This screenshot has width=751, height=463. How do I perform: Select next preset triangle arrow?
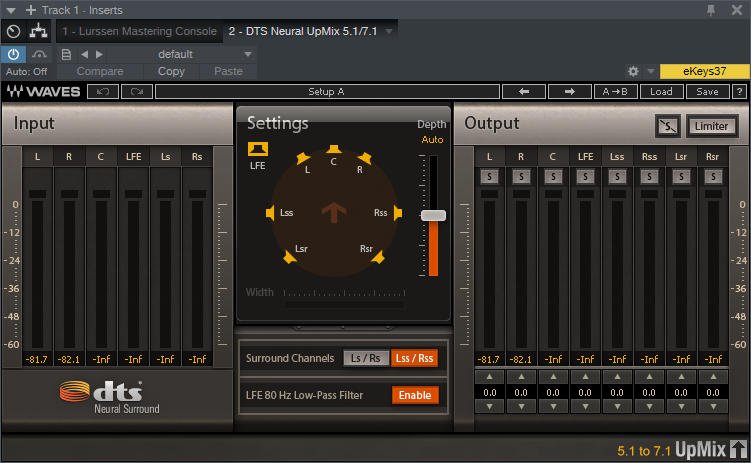[99, 55]
